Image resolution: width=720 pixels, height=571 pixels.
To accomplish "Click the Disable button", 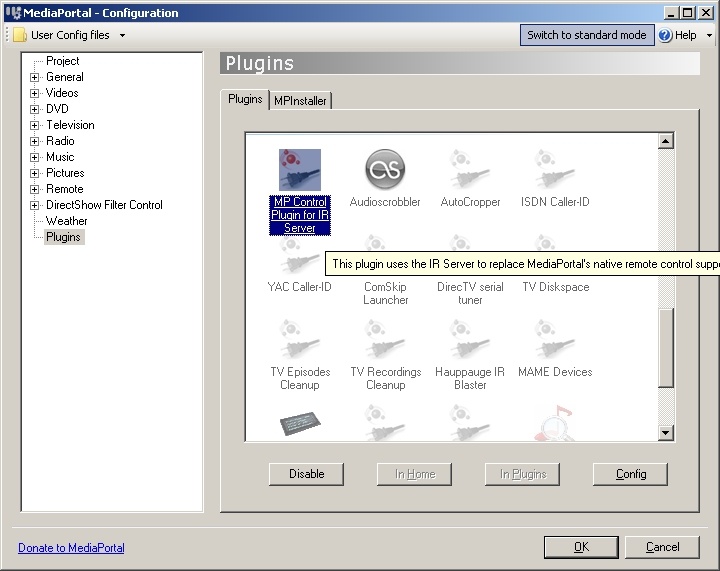I will (x=306, y=474).
